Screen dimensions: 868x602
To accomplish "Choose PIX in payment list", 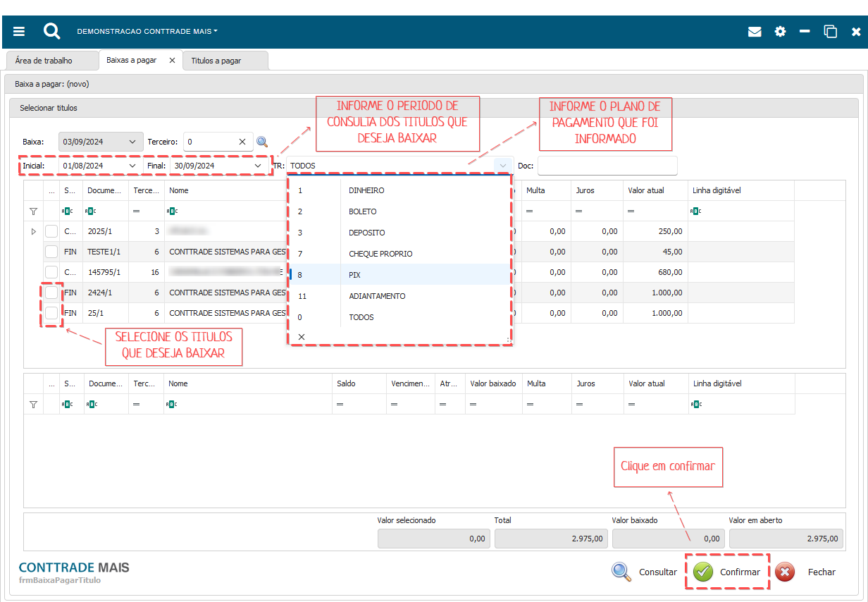I will click(400, 275).
